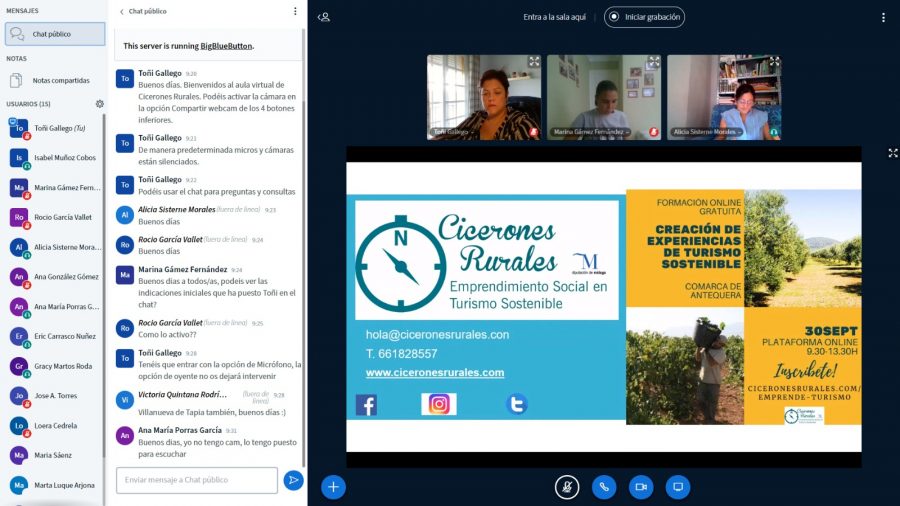Expand Alicia Sisterne webcam fullscreen

tap(774, 61)
